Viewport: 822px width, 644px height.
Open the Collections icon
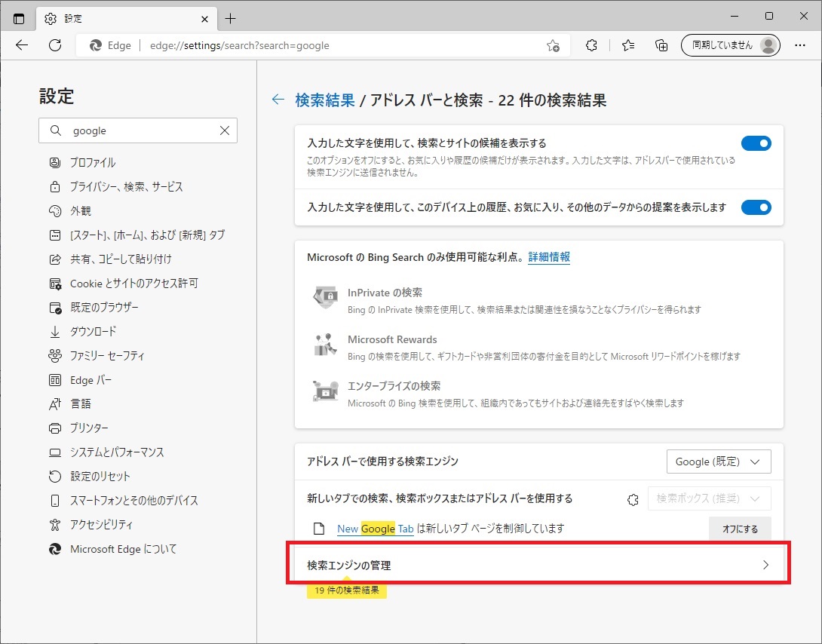point(661,45)
